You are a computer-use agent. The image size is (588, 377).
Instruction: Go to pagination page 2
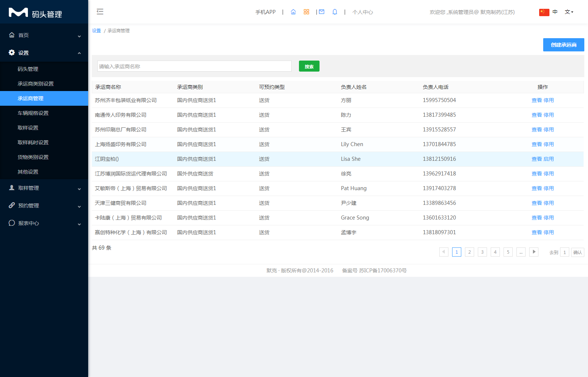(469, 252)
